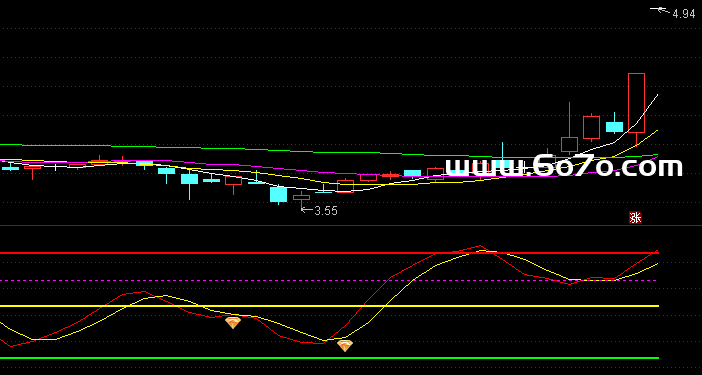Open the www.6o7o.com watermark link
This screenshot has width=702, height=375.
pyautogui.click(x=563, y=166)
